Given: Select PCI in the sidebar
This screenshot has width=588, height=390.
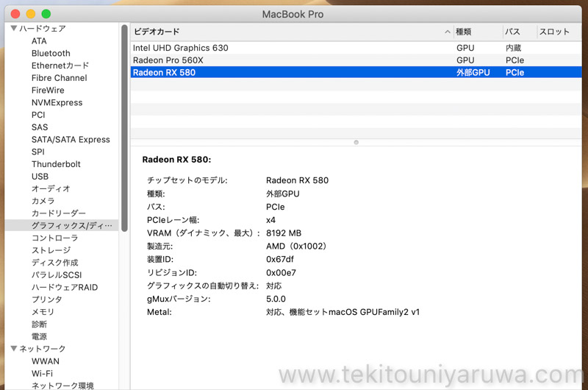Looking at the screenshot, I should [38, 115].
